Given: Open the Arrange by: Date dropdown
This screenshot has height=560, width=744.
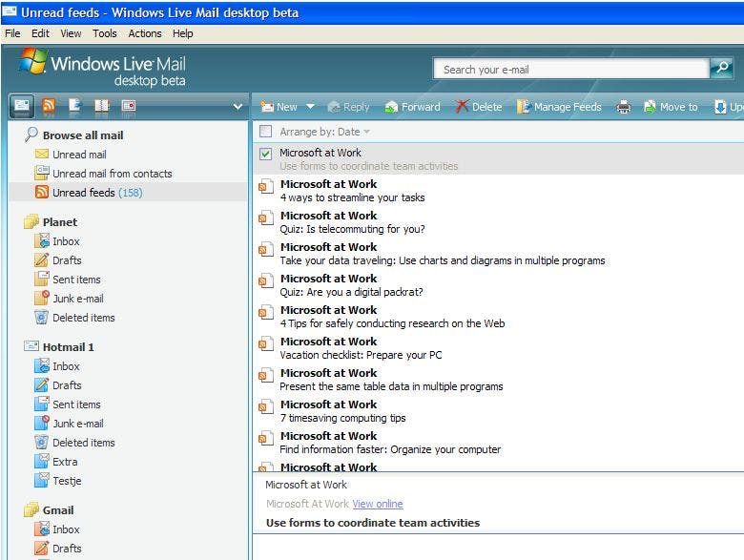Looking at the screenshot, I should (325, 132).
